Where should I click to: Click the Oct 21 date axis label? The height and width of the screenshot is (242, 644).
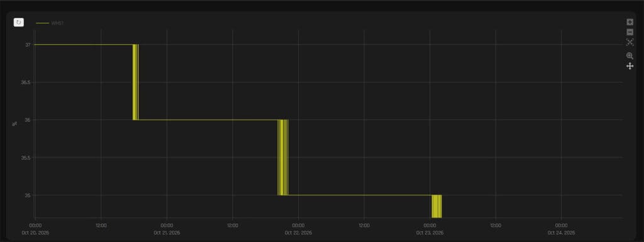pos(167,233)
